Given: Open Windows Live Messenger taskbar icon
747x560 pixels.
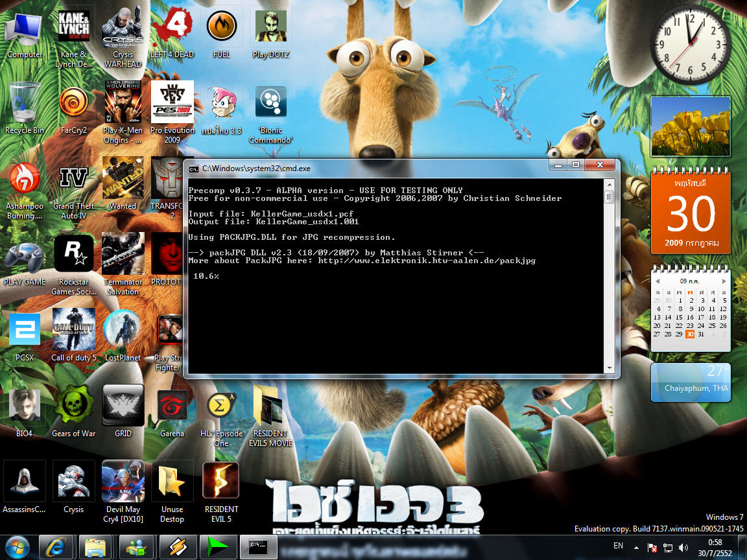Looking at the screenshot, I should coord(136,548).
